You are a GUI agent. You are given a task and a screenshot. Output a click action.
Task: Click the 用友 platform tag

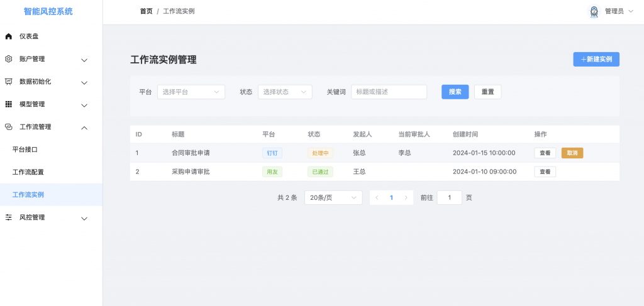tap(272, 172)
